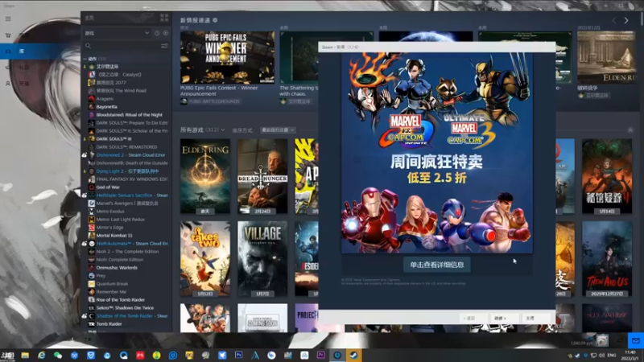Open the Store via the cart icon

(x=8, y=35)
